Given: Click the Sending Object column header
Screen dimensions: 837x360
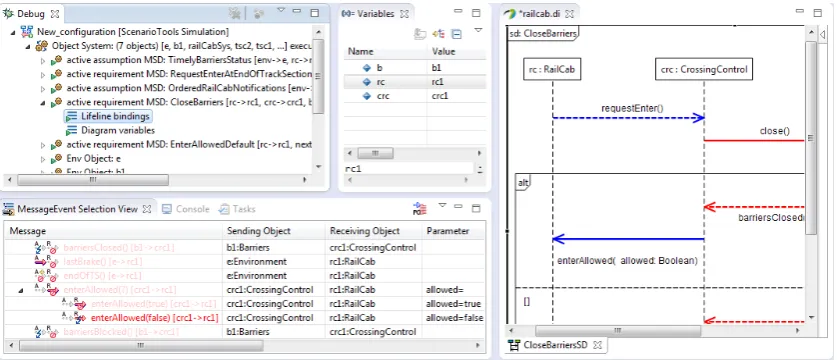Looking at the screenshot, I should click(274, 231).
